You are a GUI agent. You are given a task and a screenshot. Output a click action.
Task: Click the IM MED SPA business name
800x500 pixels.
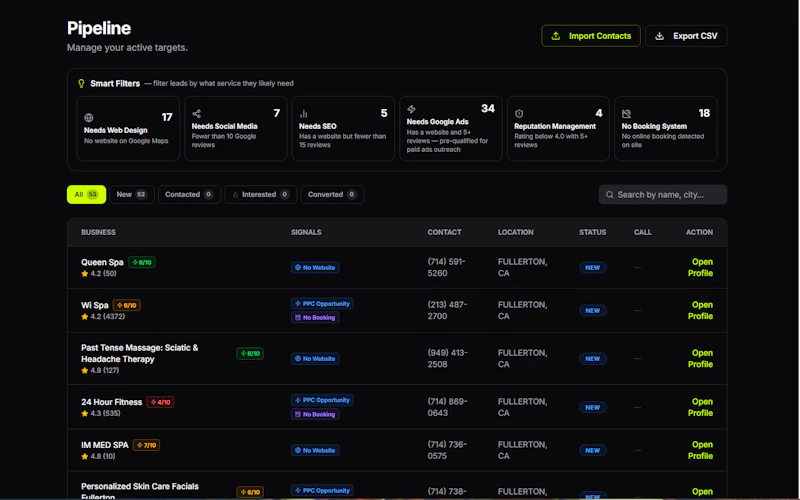105,445
